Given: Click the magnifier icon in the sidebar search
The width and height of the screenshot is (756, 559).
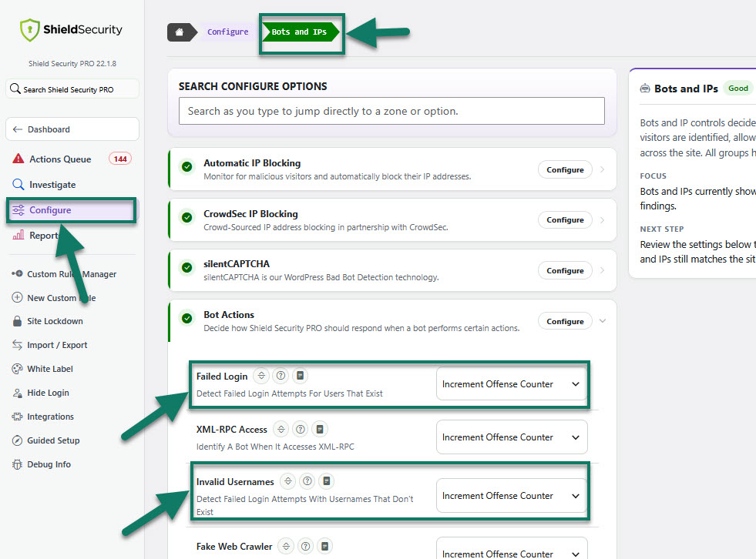Looking at the screenshot, I should click(x=15, y=89).
